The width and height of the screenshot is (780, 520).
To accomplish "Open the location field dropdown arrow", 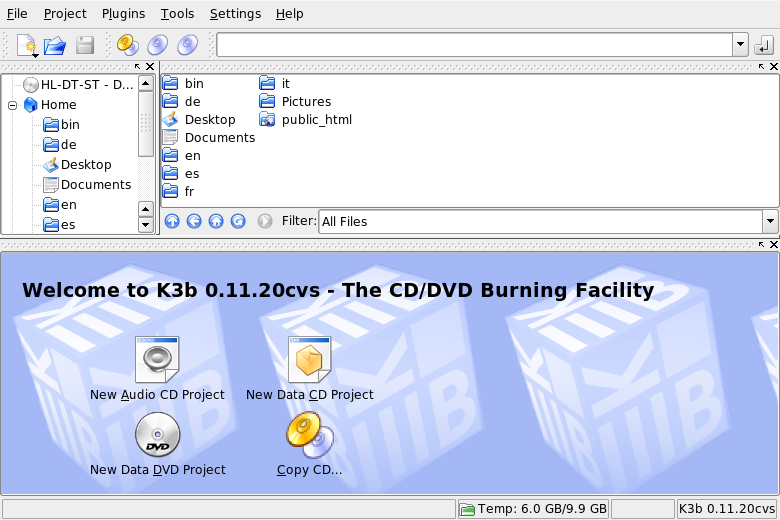I will (740, 45).
